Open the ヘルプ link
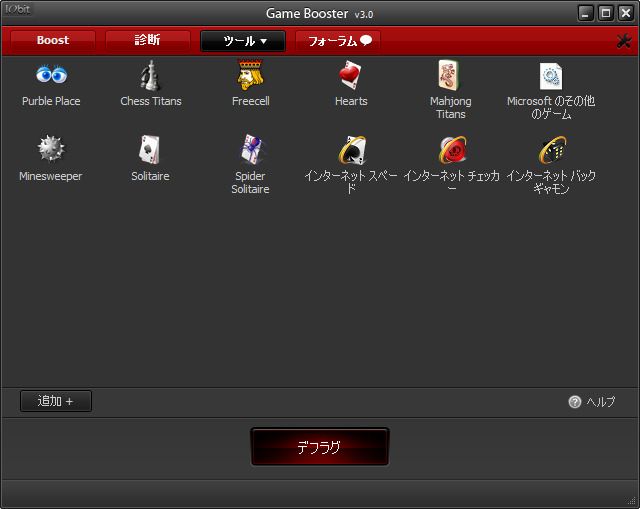640x509 pixels. point(600,402)
